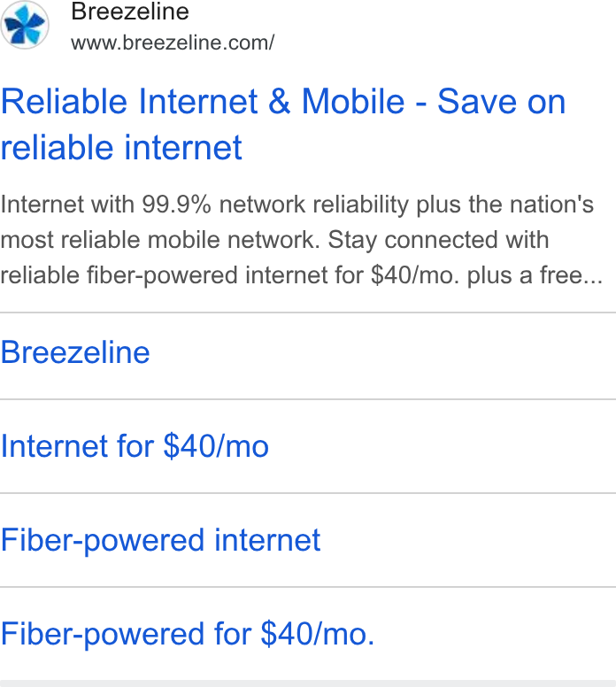616x687 pixels.
Task: Open the 'Fiber-powered internet' sitelink
Action: pyautogui.click(x=161, y=540)
